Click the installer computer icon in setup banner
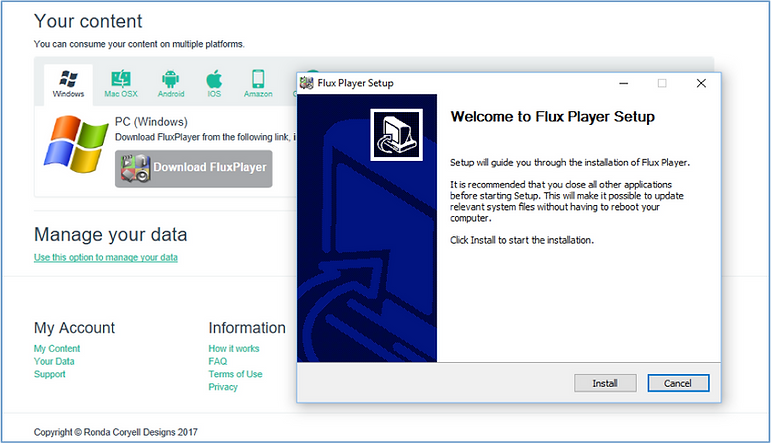771x443 pixels. coord(396,135)
